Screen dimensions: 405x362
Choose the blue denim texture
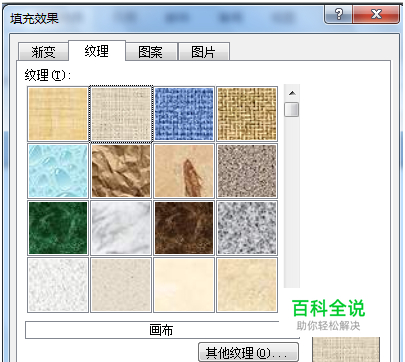(x=184, y=114)
